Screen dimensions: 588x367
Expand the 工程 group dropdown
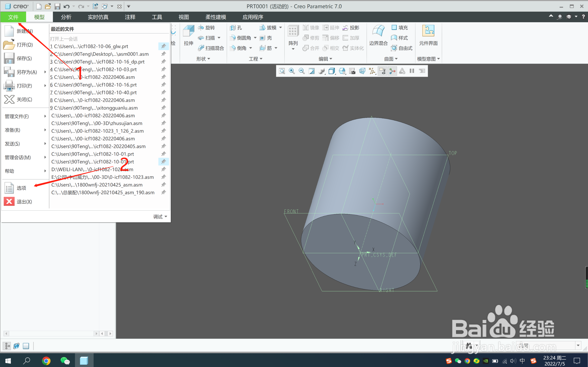click(x=255, y=59)
